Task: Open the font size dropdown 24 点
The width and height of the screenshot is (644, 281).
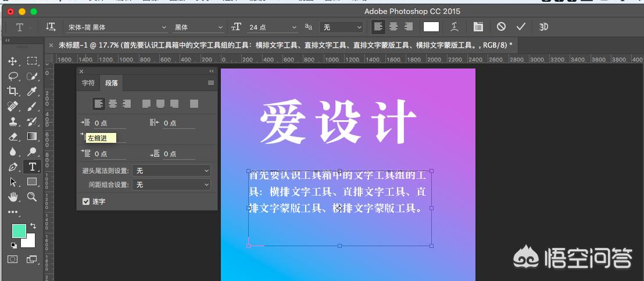Action: pos(273,27)
